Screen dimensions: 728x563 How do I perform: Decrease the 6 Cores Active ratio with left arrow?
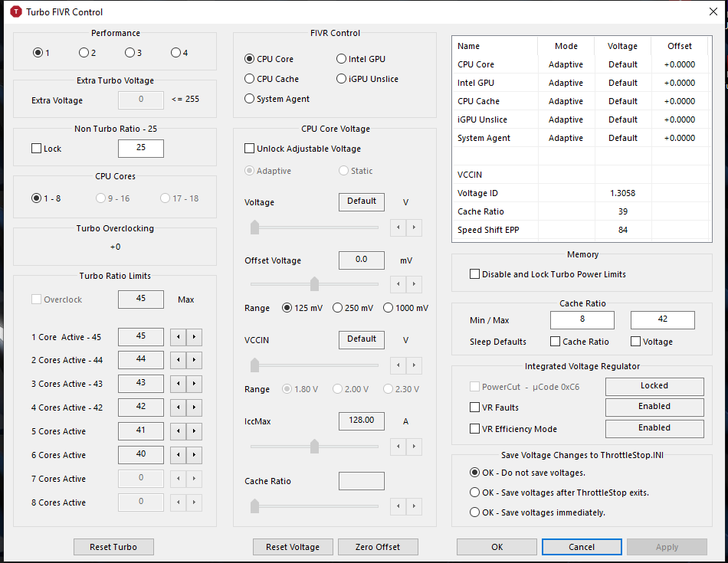pyautogui.click(x=179, y=455)
